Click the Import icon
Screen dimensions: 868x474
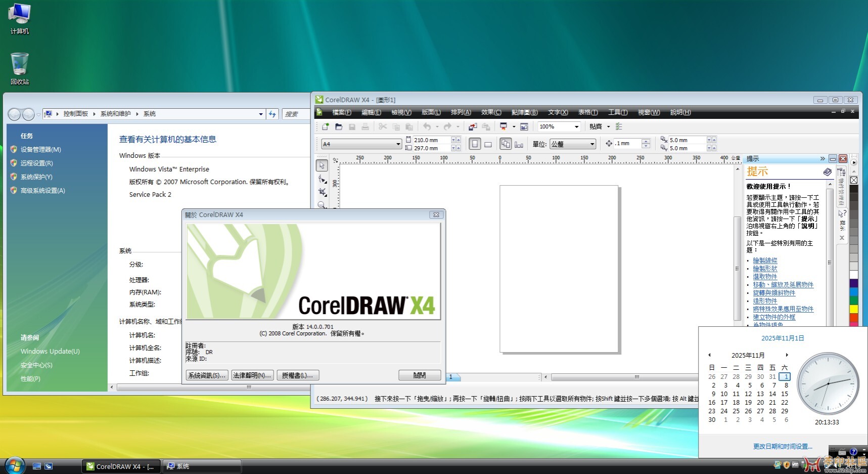[473, 126]
